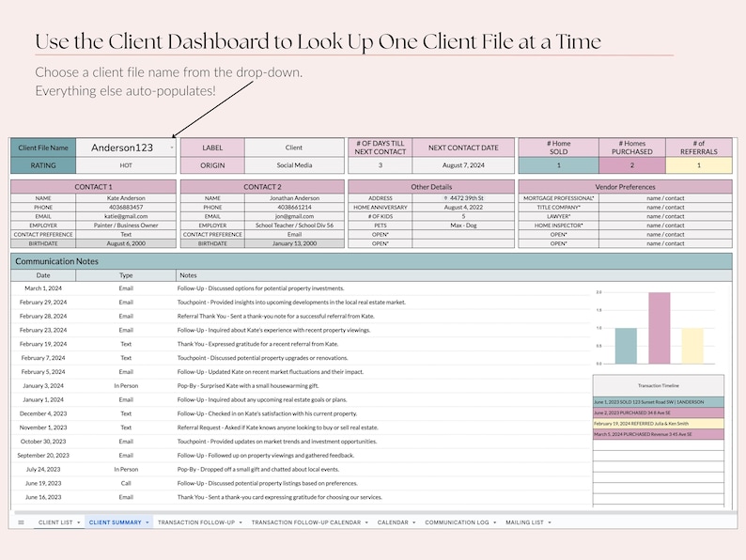Screen dimensions: 746x560
Task: Click the Transaction Timeline header cell
Action: click(x=659, y=386)
